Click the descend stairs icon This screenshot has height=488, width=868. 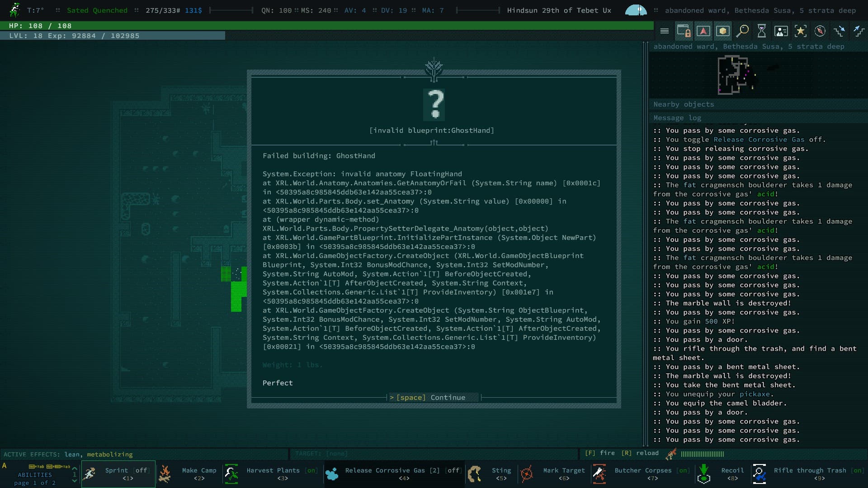pos(840,31)
